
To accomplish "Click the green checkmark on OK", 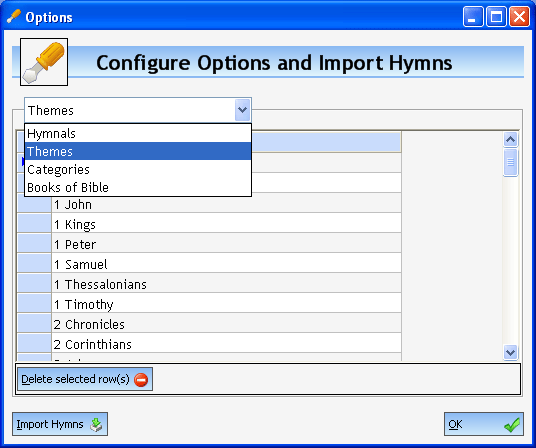I will 512,425.
